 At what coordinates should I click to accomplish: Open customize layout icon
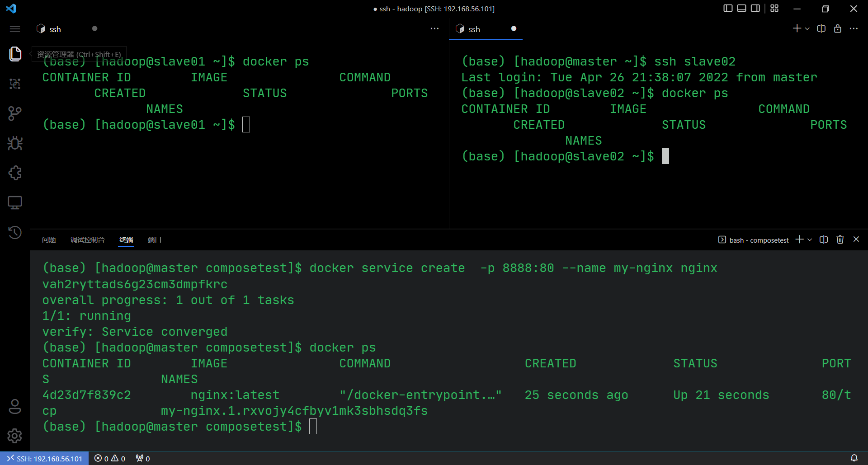[774, 9]
